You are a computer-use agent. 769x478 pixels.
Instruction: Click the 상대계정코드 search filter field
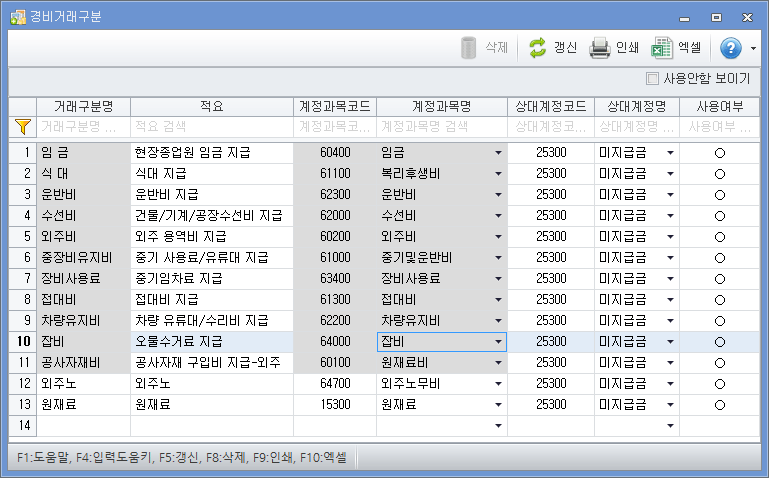(551, 127)
